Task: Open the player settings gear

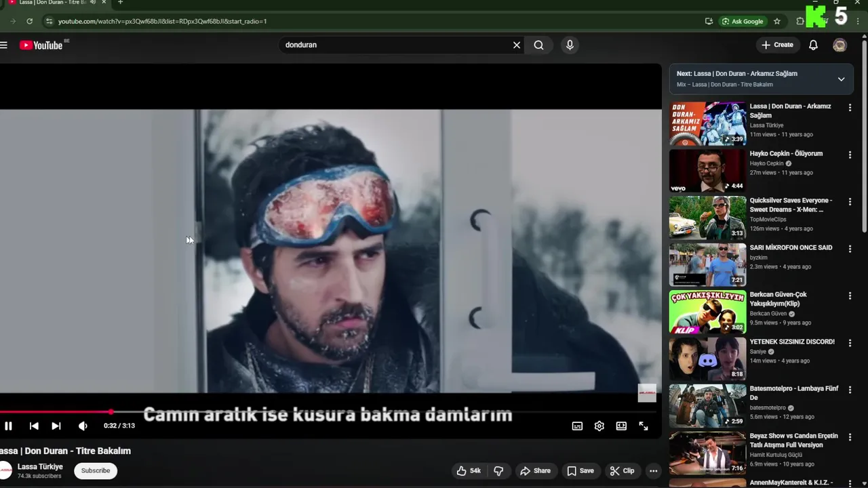Action: pos(599,426)
